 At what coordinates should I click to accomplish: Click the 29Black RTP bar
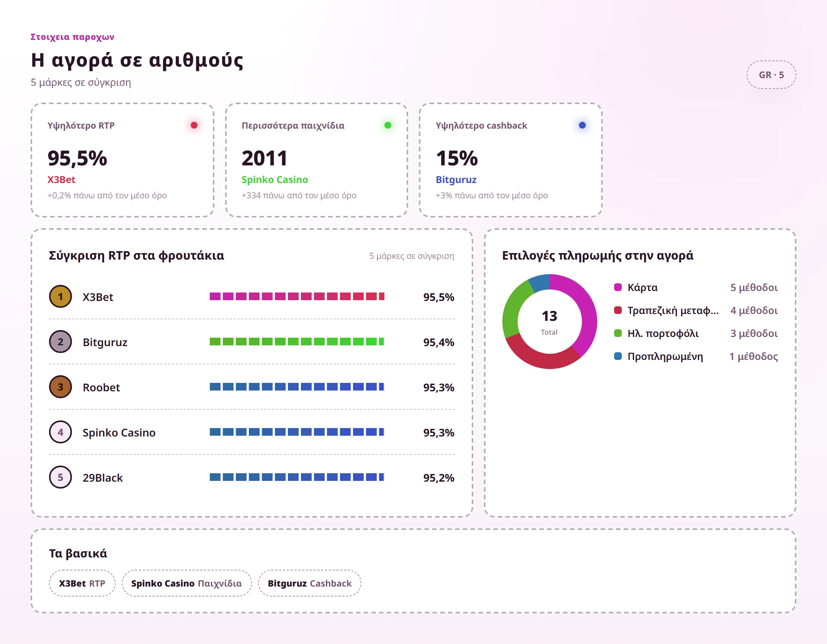point(297,477)
